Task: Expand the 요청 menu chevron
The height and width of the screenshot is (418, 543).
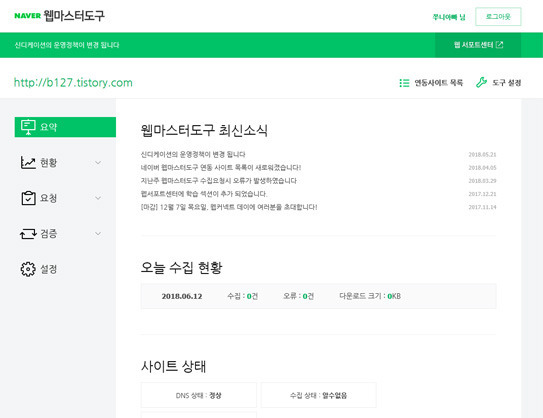Action: (x=98, y=198)
